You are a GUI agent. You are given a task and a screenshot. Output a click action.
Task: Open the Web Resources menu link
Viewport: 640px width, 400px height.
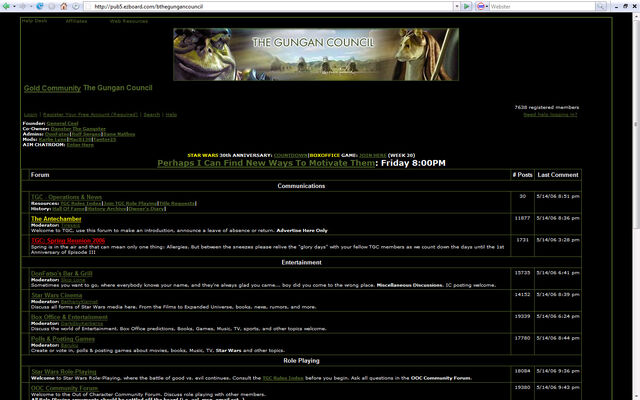pyautogui.click(x=129, y=21)
